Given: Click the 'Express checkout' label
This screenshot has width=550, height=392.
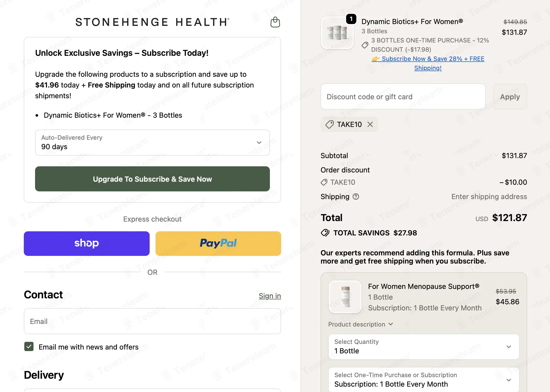Looking at the screenshot, I should coord(152,219).
